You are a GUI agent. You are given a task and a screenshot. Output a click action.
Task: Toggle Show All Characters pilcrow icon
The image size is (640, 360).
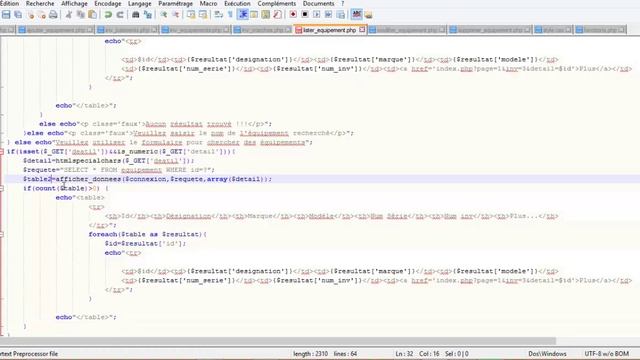[230, 15]
